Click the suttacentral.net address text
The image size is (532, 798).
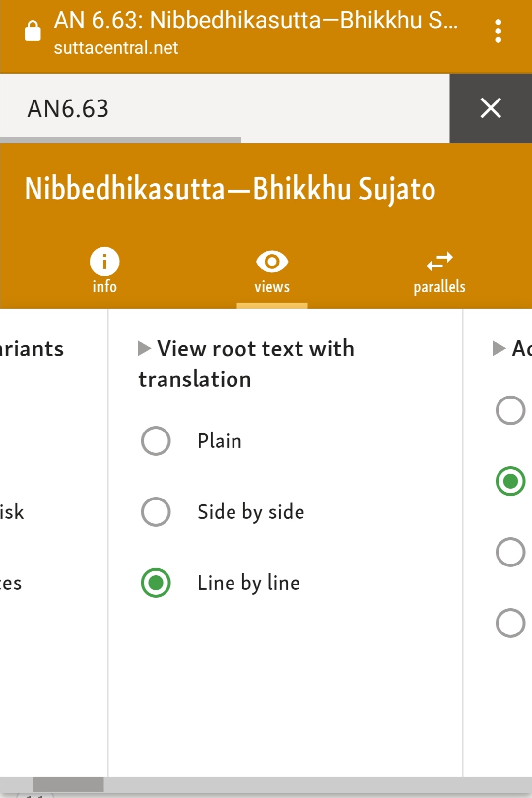click(x=116, y=48)
